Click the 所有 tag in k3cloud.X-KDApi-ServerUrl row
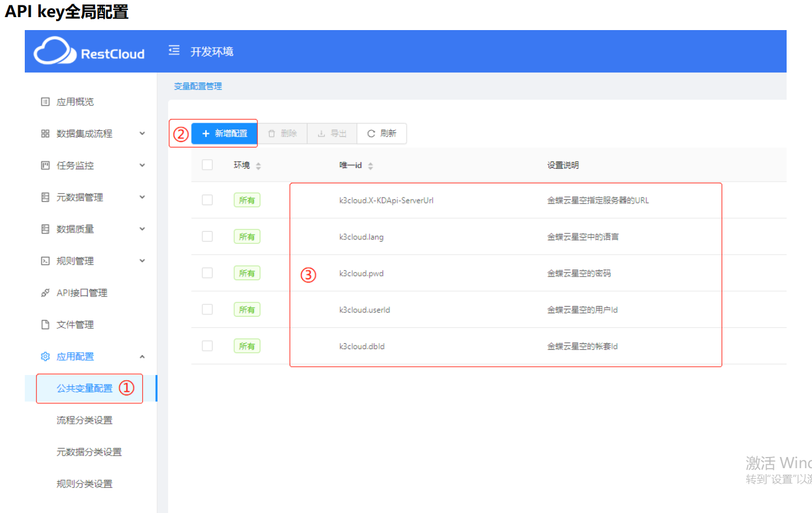Screen dimensions: 812x513 247,200
